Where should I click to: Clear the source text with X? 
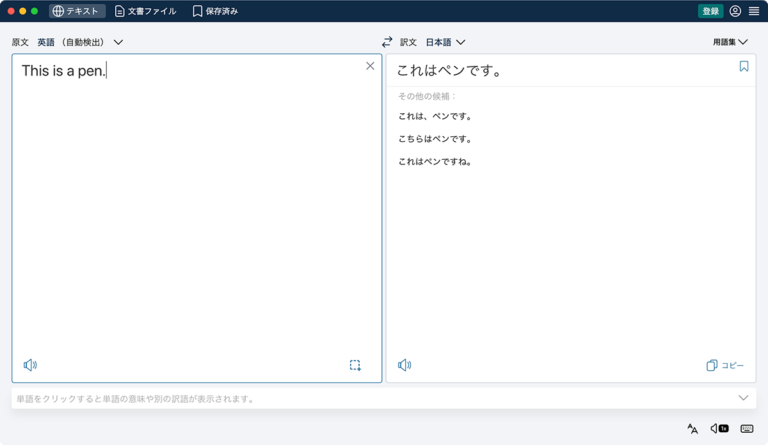click(370, 66)
